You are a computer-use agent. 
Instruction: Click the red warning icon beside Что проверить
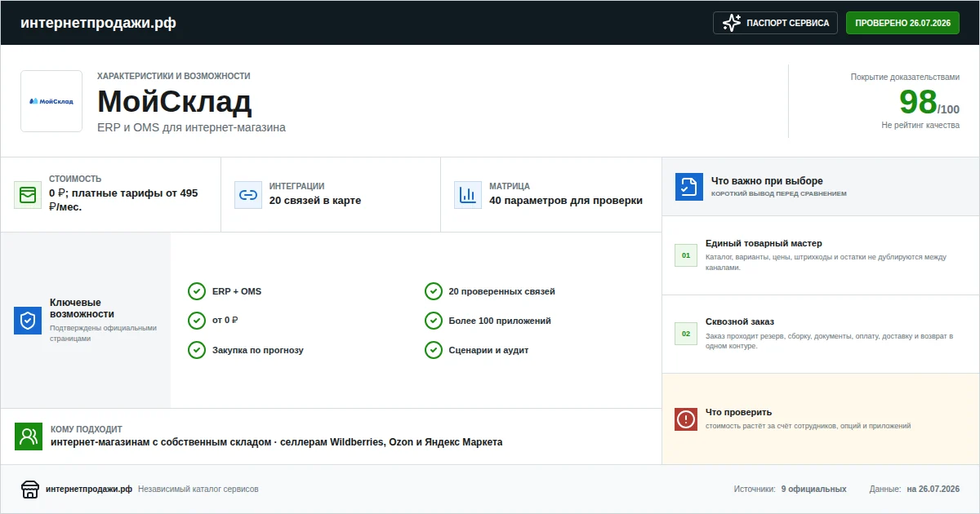click(686, 419)
